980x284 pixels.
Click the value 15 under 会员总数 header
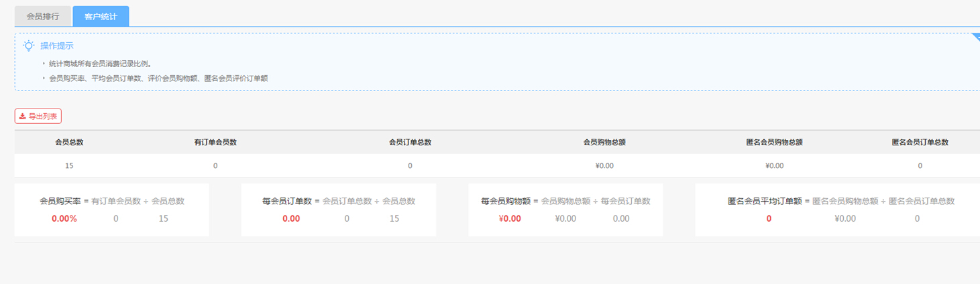(69, 165)
